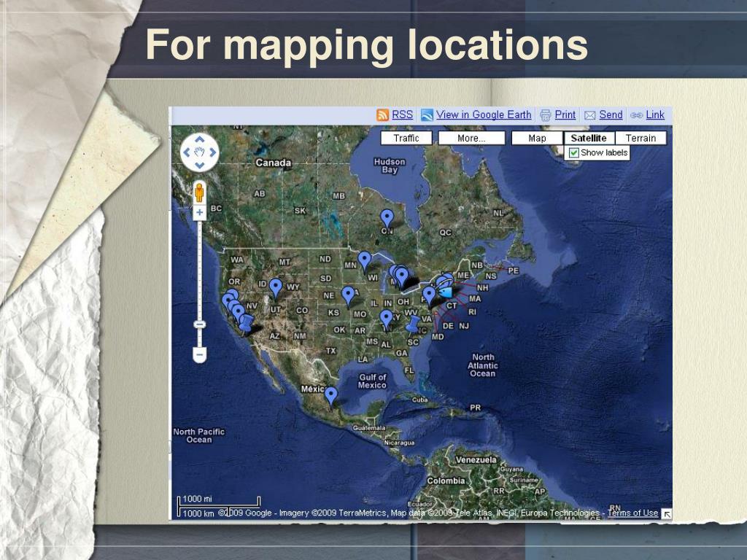Click the North Pacific Ocean label
The width and height of the screenshot is (747, 560).
click(198, 436)
